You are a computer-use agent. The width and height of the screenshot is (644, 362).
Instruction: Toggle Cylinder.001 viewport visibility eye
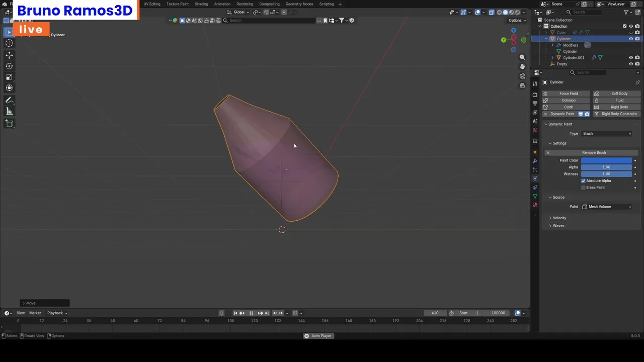pyautogui.click(x=631, y=58)
